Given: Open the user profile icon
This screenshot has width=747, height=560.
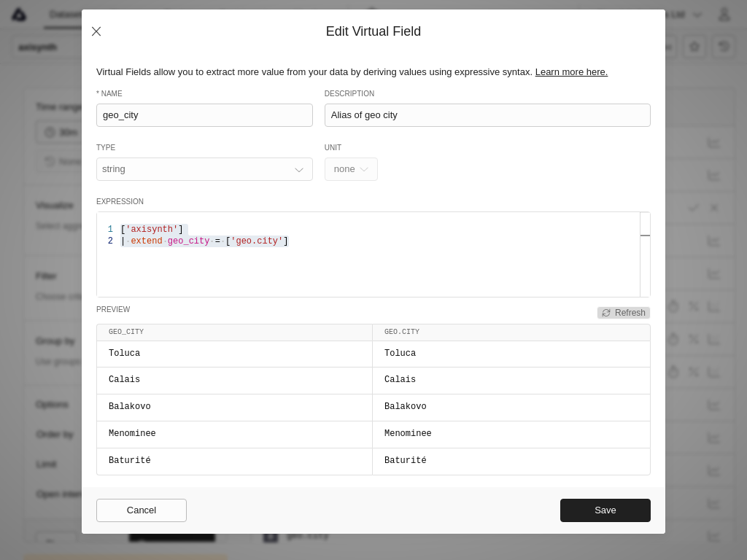Looking at the screenshot, I should 724,14.
